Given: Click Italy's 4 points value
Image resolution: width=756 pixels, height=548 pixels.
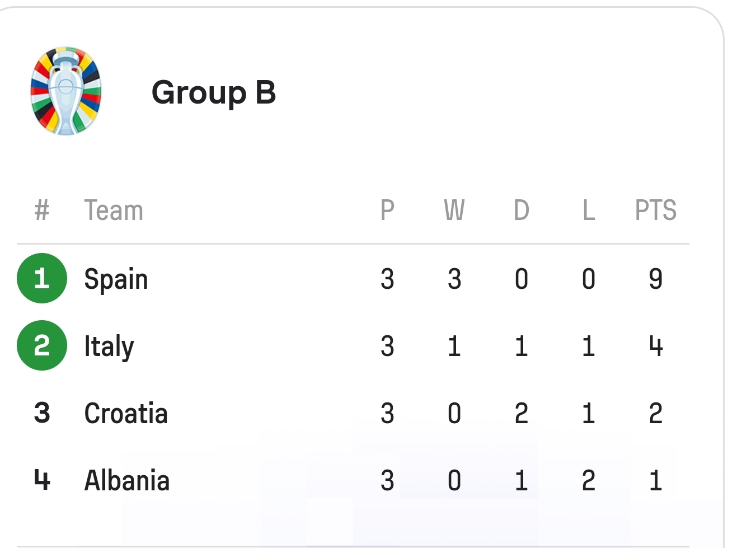Looking at the screenshot, I should pyautogui.click(x=656, y=346).
